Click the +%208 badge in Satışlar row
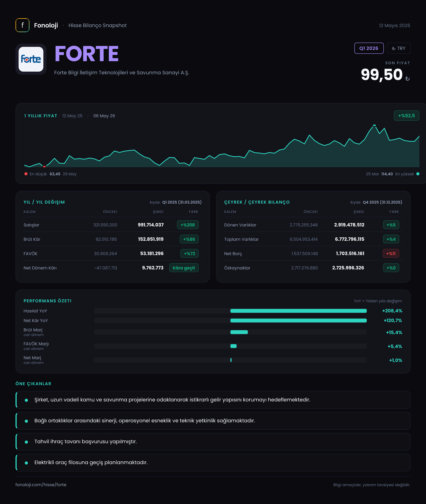 tap(188, 225)
